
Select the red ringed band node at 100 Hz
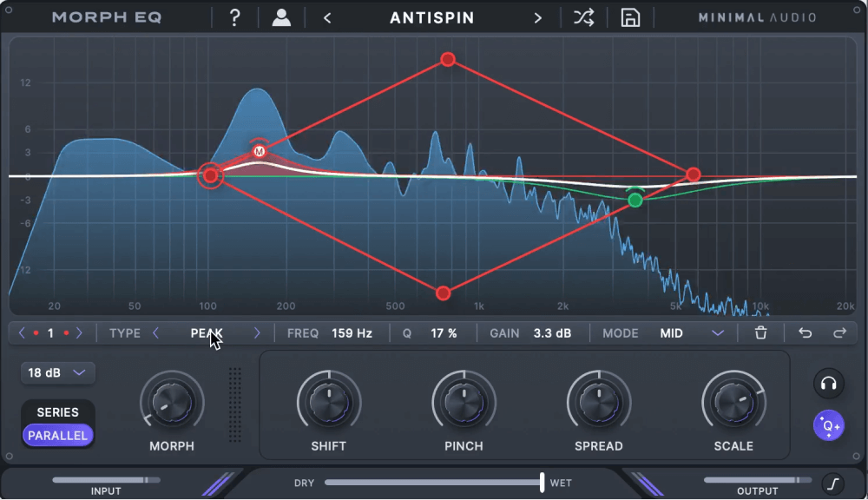click(x=210, y=175)
